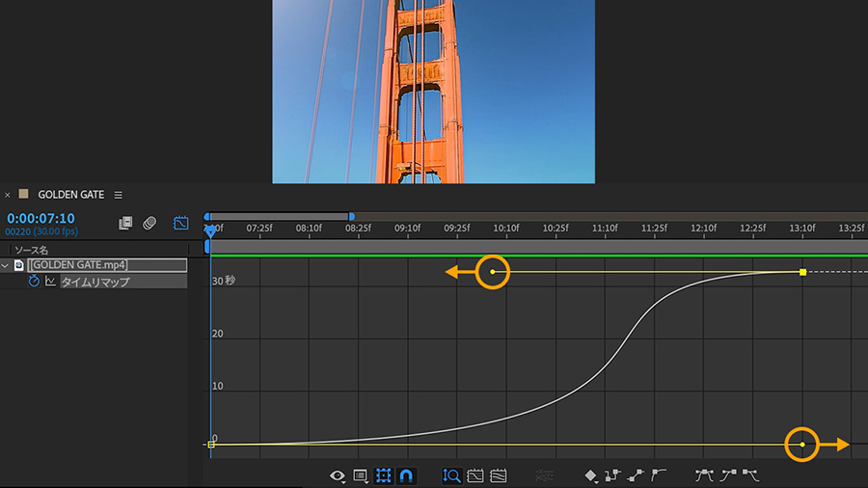The height and width of the screenshot is (488, 868).
Task: Toggle the magnet snap button in graph editor
Action: pos(406,475)
